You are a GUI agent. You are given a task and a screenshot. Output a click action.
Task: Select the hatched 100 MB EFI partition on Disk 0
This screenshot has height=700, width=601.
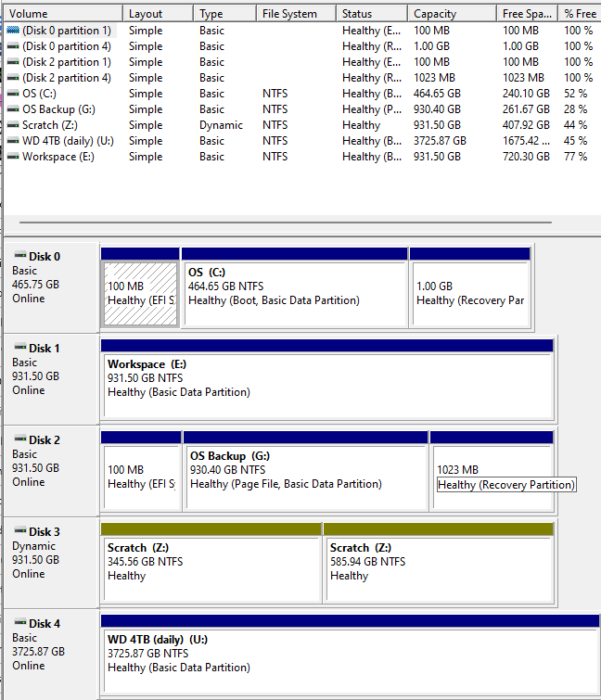[140, 293]
